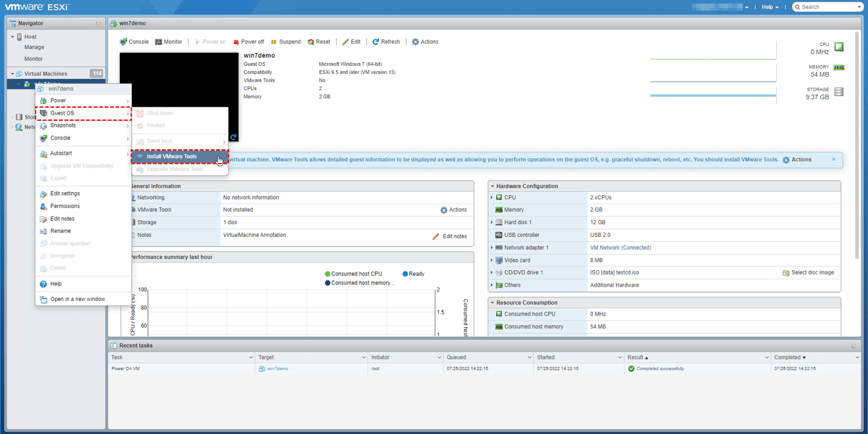Open Guest OS context menu entry
This screenshot has height=434, width=868.
83,113
